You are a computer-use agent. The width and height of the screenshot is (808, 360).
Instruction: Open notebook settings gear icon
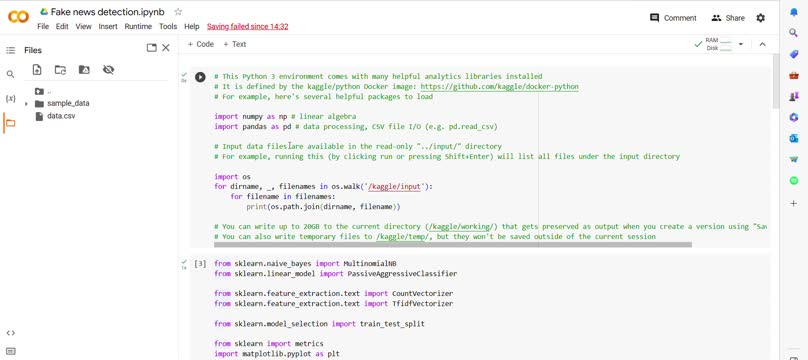tap(761, 18)
